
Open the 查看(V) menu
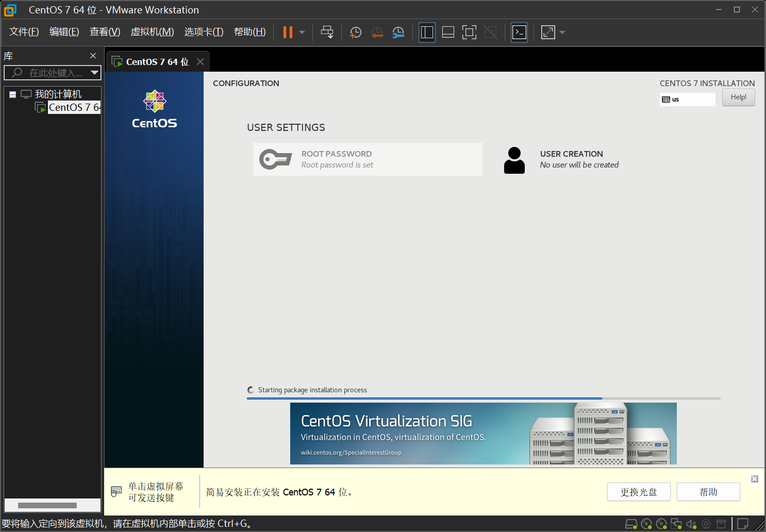(x=105, y=32)
